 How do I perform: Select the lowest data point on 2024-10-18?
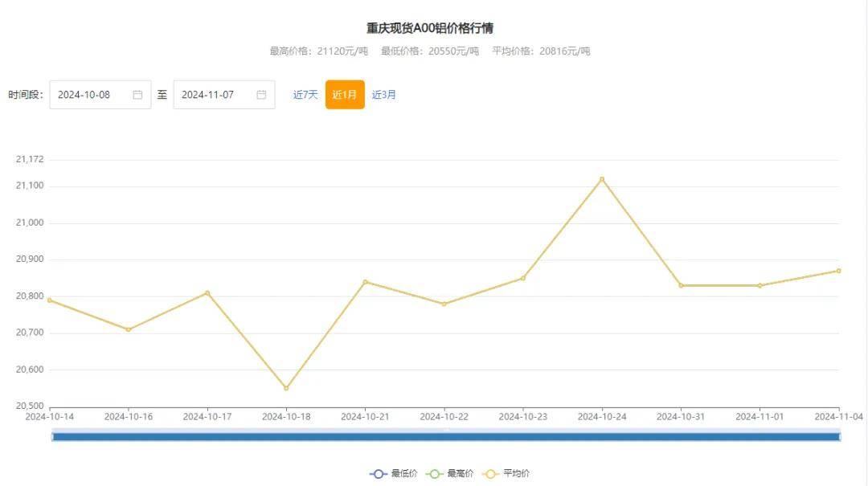click(x=285, y=387)
